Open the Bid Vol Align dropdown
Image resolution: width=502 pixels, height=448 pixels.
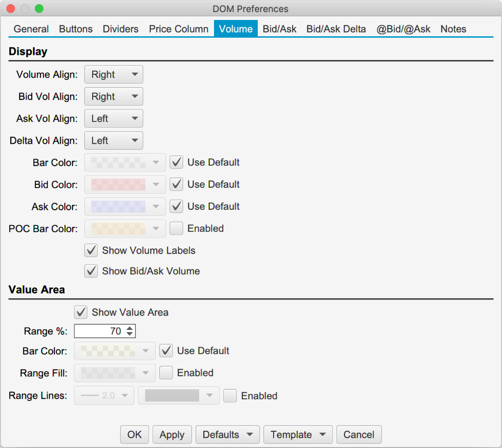114,97
